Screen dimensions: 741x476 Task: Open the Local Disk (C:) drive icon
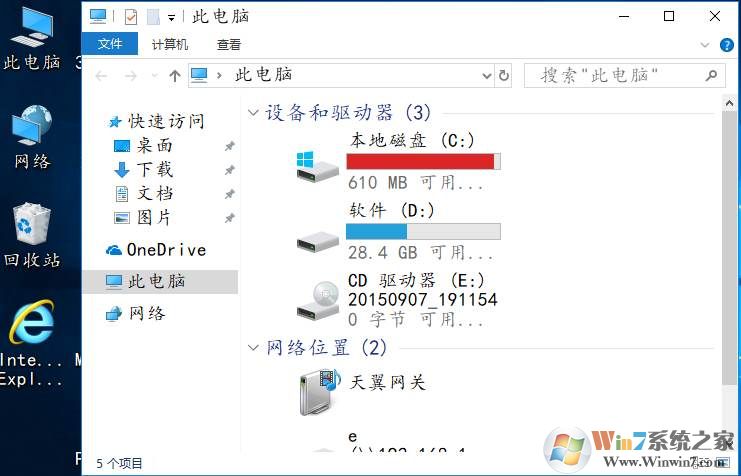coord(317,167)
